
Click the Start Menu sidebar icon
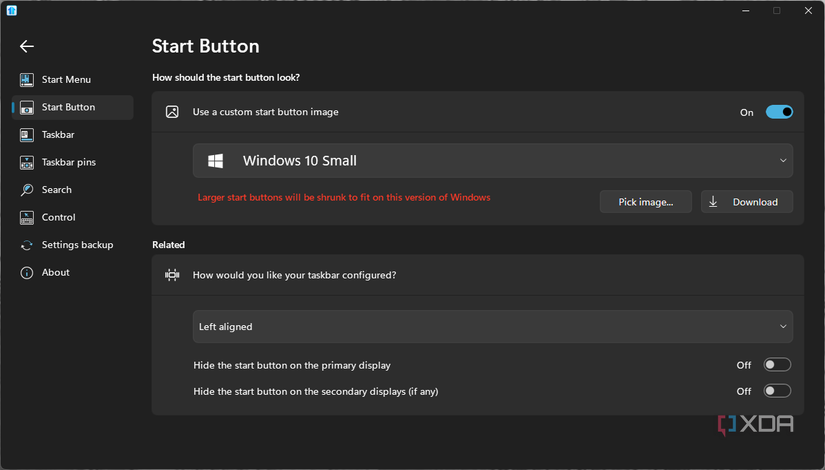click(27, 79)
